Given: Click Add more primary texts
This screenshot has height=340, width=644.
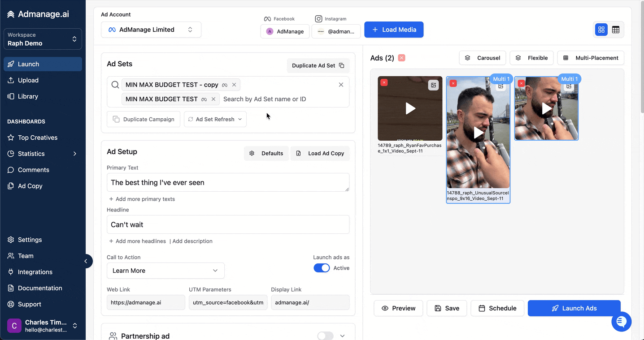Looking at the screenshot, I should (142, 199).
